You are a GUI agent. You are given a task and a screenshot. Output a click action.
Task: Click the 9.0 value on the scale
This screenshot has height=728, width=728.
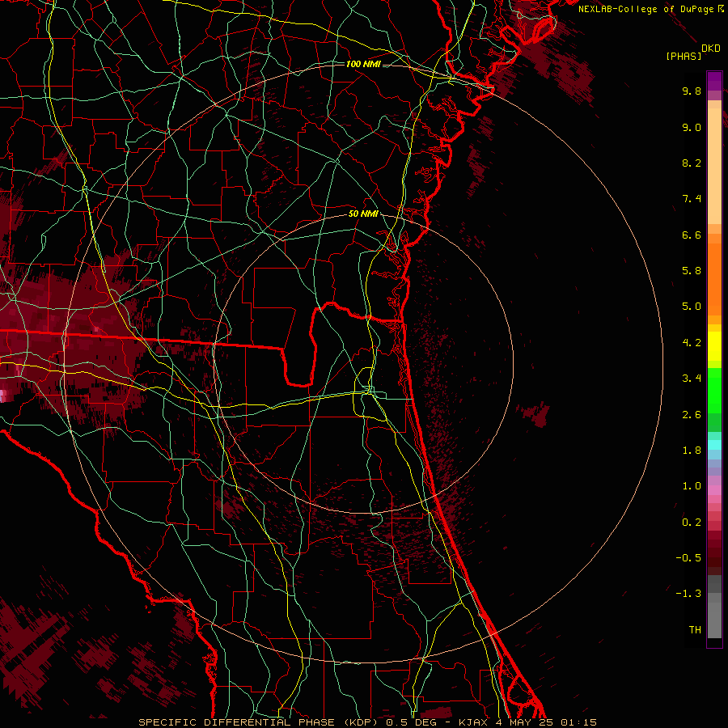tap(692, 127)
